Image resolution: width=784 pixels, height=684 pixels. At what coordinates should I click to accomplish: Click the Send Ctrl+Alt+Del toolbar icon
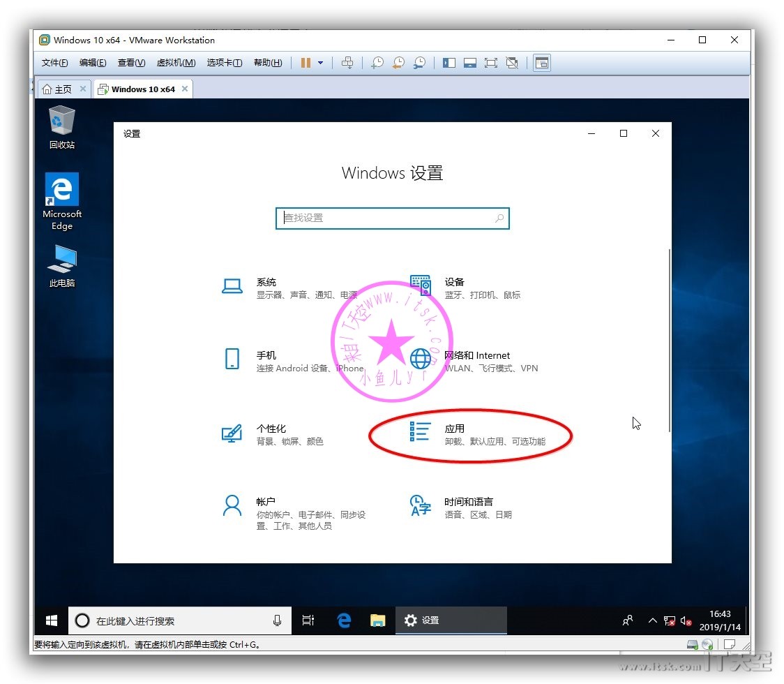tap(347, 63)
